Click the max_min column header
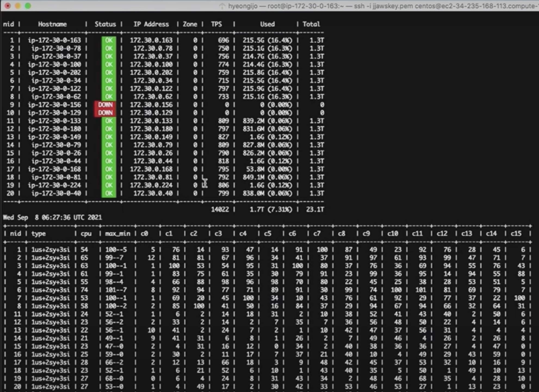The image size is (539, 392). coord(117,234)
